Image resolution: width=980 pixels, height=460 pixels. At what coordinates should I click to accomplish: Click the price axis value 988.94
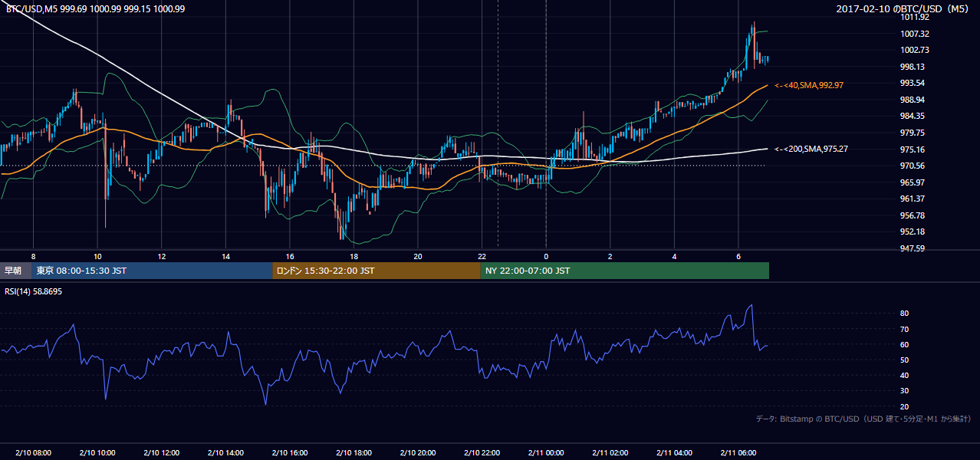point(913,100)
